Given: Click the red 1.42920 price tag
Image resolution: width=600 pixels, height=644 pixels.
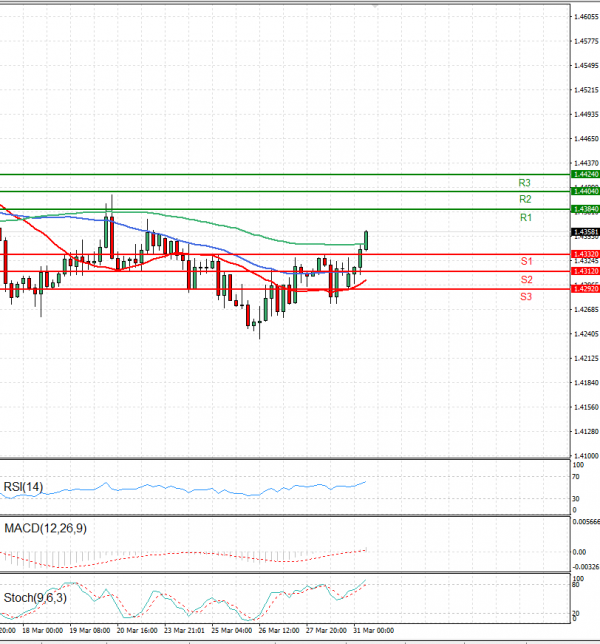Looking at the screenshot, I should [586, 289].
